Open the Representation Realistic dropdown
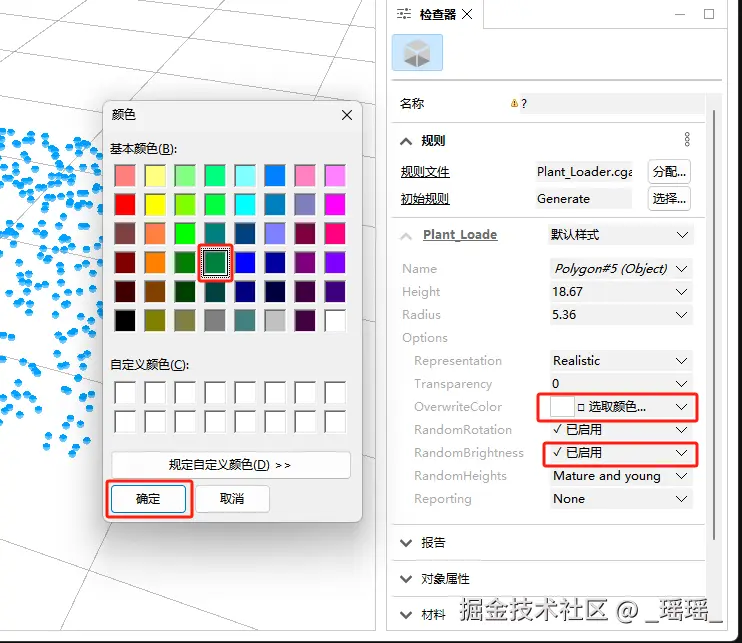The image size is (742, 643). (620, 361)
